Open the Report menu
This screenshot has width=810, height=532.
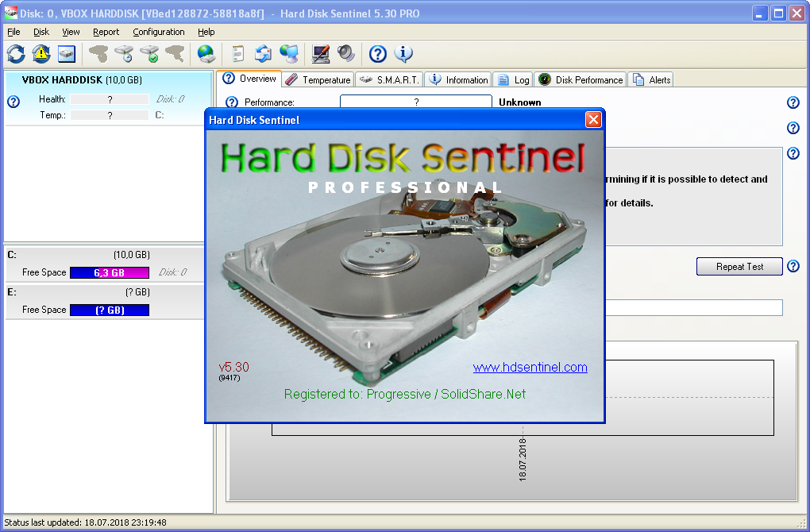coord(106,32)
